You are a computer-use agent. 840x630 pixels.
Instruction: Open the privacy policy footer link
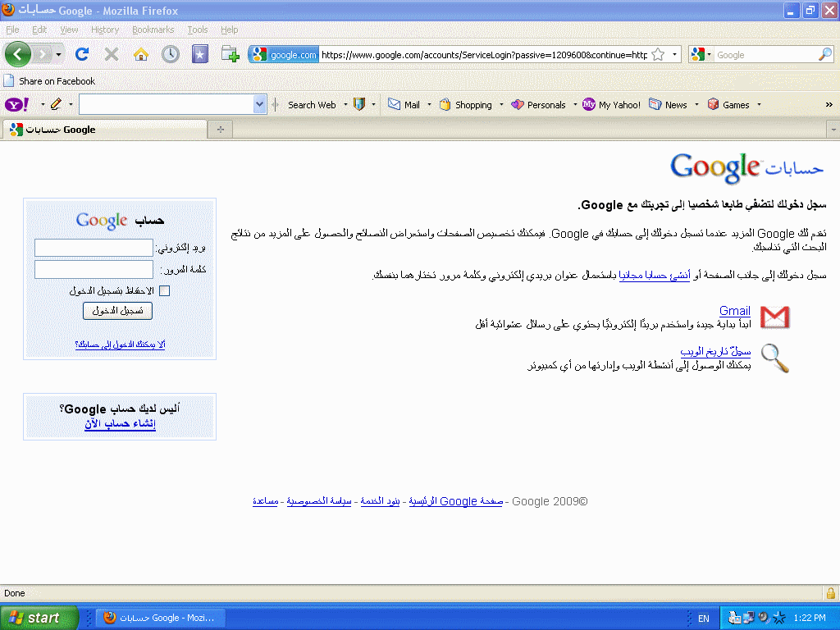click(x=319, y=501)
